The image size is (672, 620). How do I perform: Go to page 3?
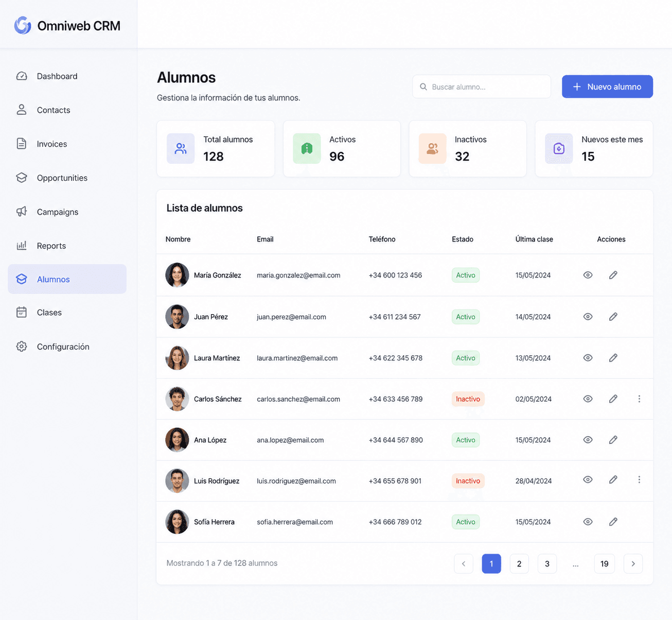pos(547,564)
